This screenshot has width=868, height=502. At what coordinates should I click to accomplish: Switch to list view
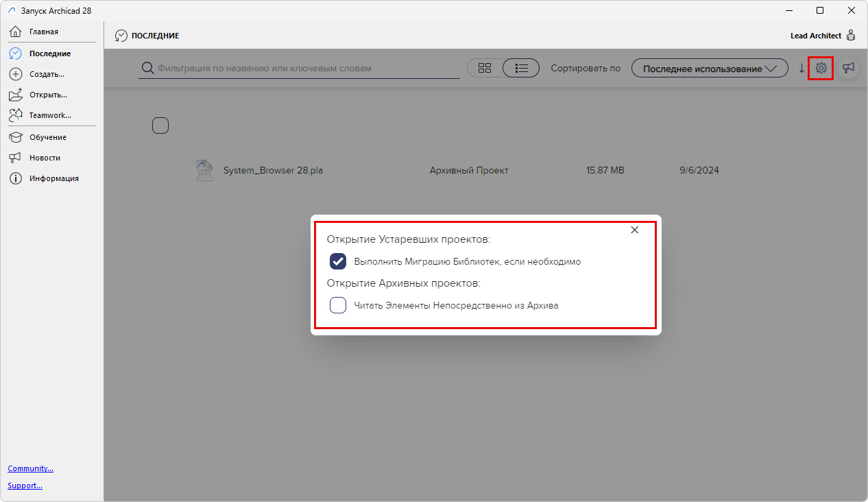521,68
